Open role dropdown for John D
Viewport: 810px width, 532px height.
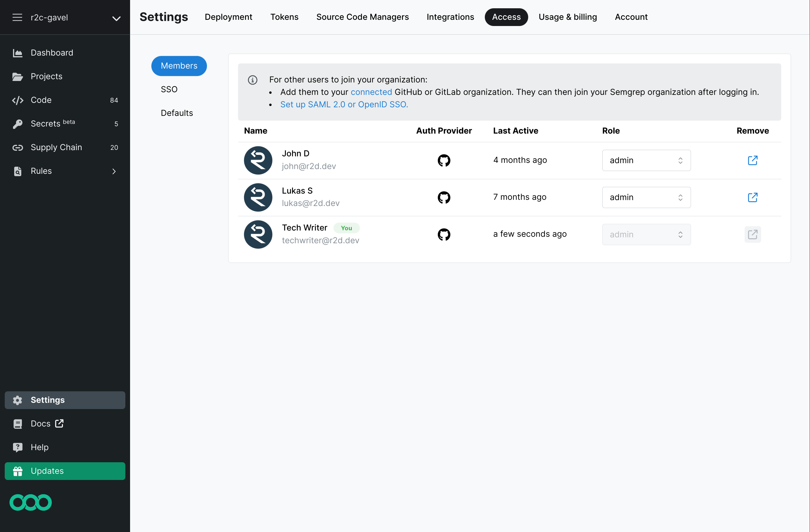tap(646, 160)
